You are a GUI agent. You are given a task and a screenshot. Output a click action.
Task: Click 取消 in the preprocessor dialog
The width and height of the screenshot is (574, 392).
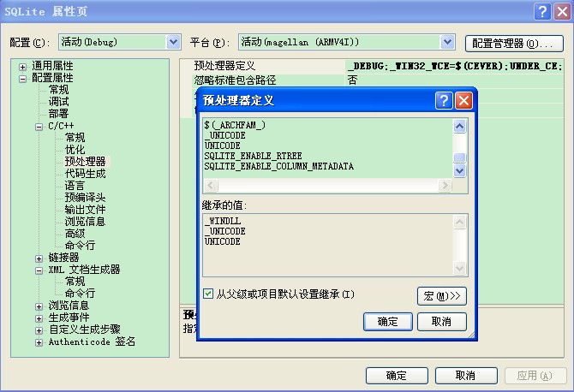(x=442, y=322)
